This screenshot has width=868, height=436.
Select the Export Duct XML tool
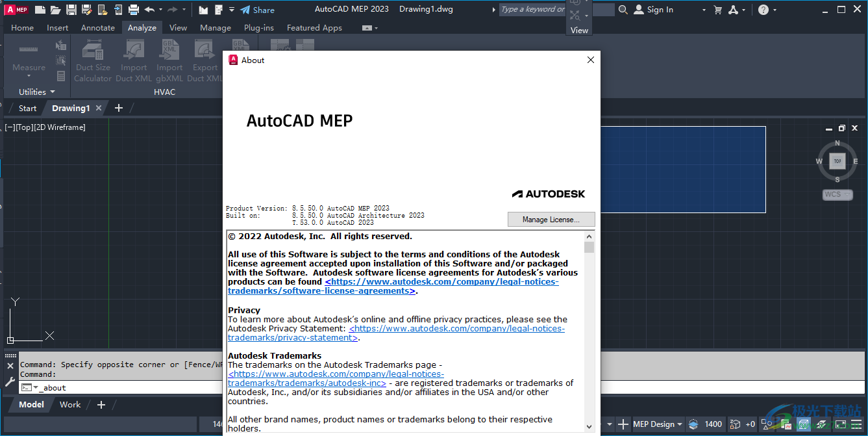205,58
